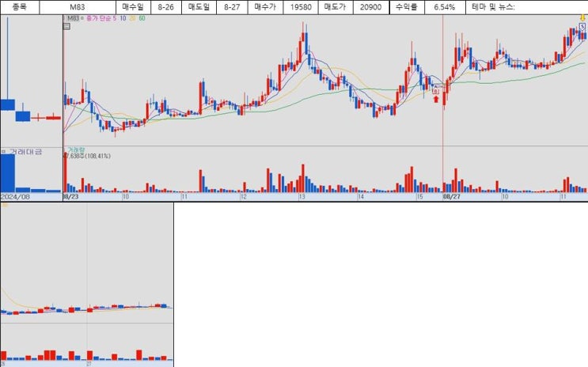Image resolution: width=588 pixels, height=367 pixels.
Task: Select the 매수일 label cell
Action: (133, 7)
